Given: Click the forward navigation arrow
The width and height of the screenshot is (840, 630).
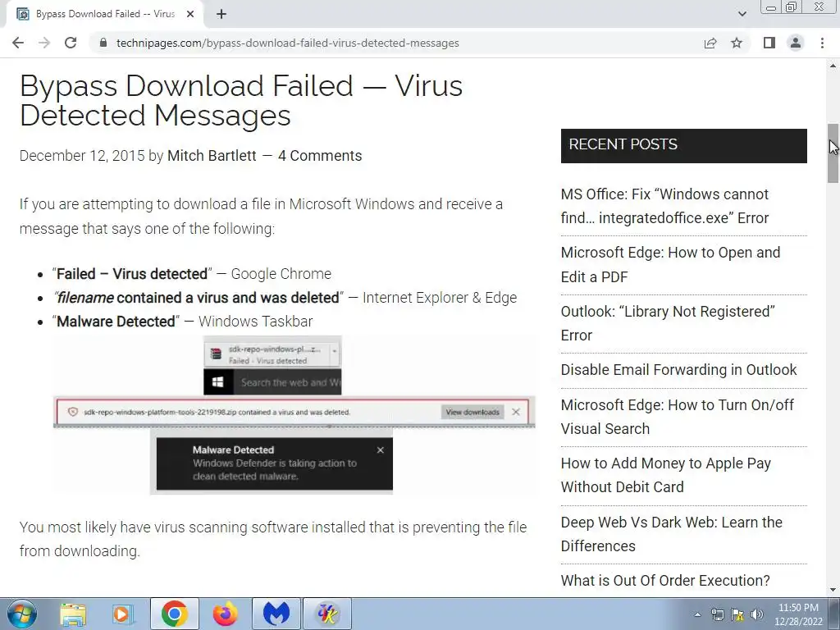Looking at the screenshot, I should tap(44, 43).
